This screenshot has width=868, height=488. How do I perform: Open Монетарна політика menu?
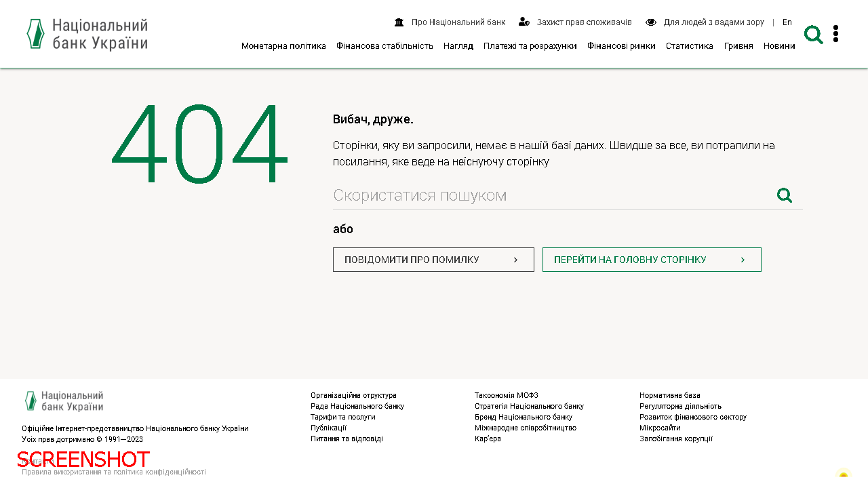pyautogui.click(x=283, y=46)
